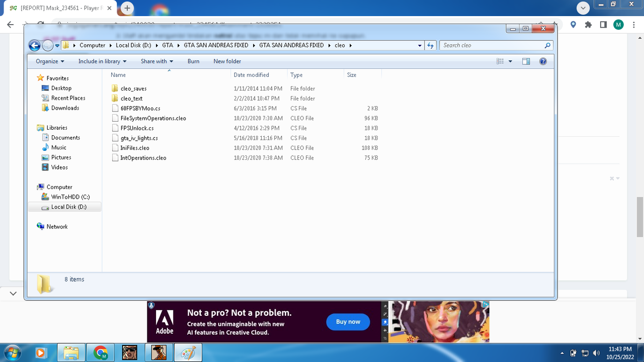Open Explorer Help icon
The width and height of the screenshot is (644, 362).
pos(543,61)
